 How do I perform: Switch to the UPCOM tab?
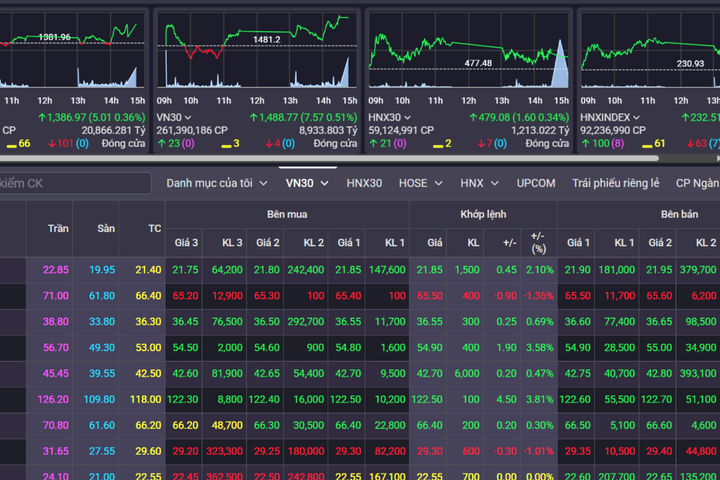point(536,183)
